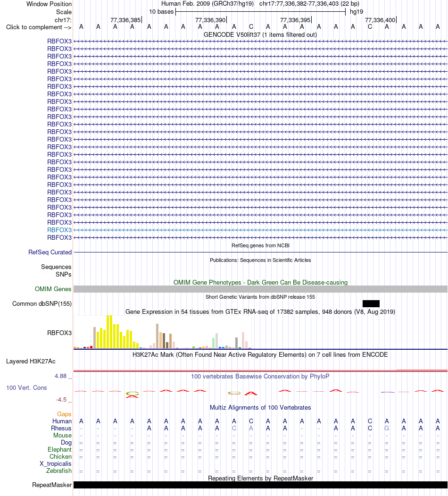This screenshot has width=448, height=496.
Task: Click the '10 bases' scale text
Action: [x=161, y=12]
